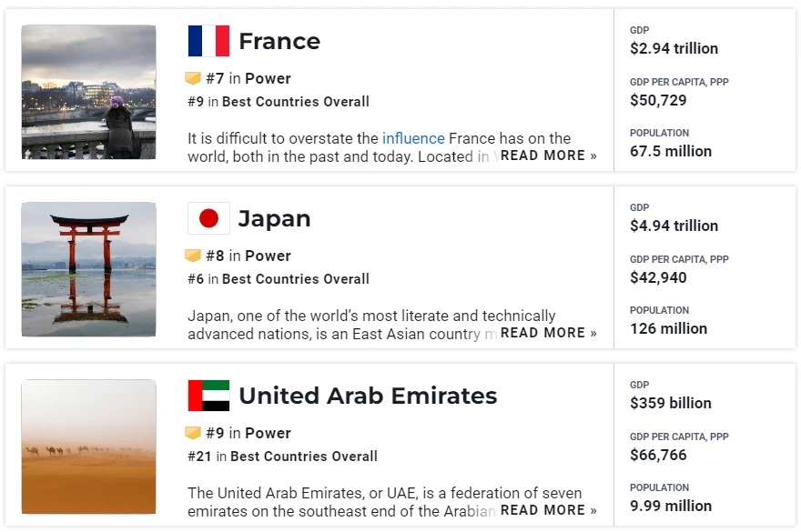Click the Power badge icon beside #7
The image size is (801, 532).
click(x=193, y=78)
